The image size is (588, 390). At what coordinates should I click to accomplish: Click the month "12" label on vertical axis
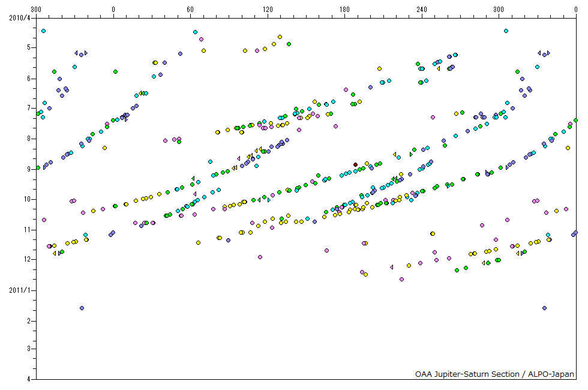point(28,259)
